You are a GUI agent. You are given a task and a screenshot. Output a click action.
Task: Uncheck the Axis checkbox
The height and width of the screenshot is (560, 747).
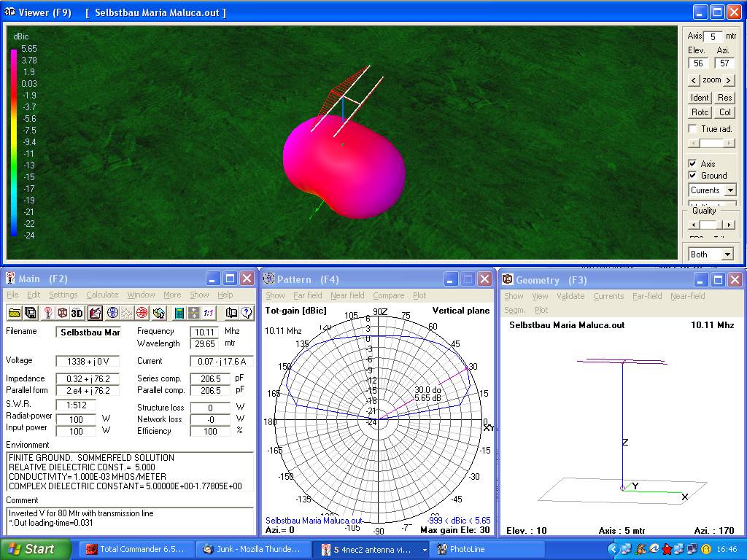point(693,164)
